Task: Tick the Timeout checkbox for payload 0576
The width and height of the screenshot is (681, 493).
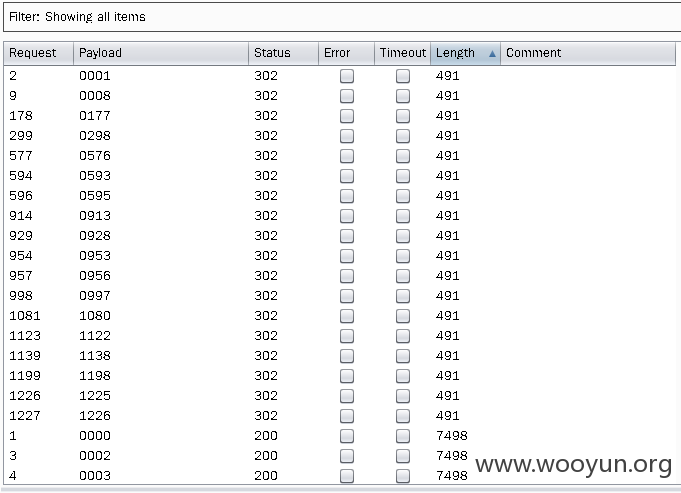Action: 403,156
